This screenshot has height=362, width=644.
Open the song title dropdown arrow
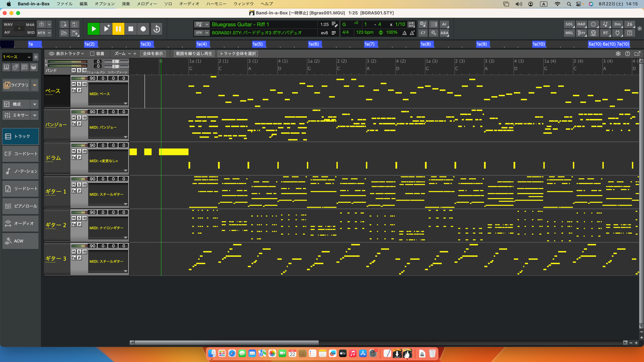pos(207,24)
